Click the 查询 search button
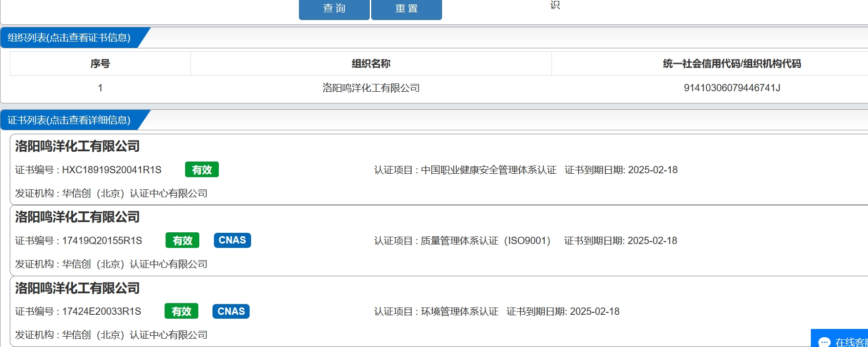Image resolution: width=868 pixels, height=347 pixels. [334, 9]
